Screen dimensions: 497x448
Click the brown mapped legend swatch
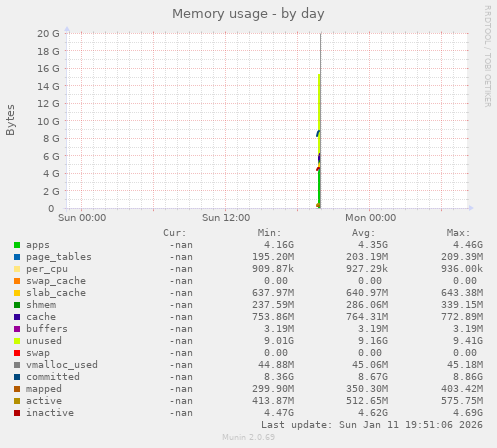click(x=17, y=389)
